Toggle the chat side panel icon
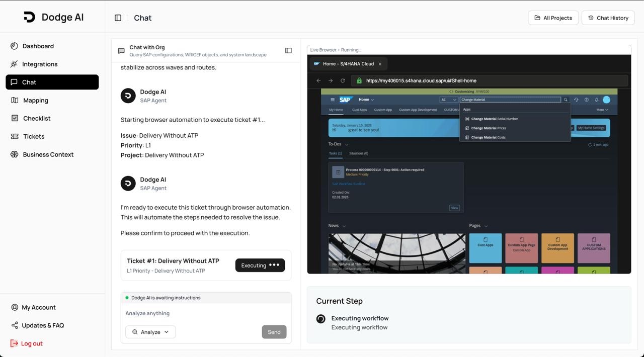The height and width of the screenshot is (357, 644). click(288, 50)
